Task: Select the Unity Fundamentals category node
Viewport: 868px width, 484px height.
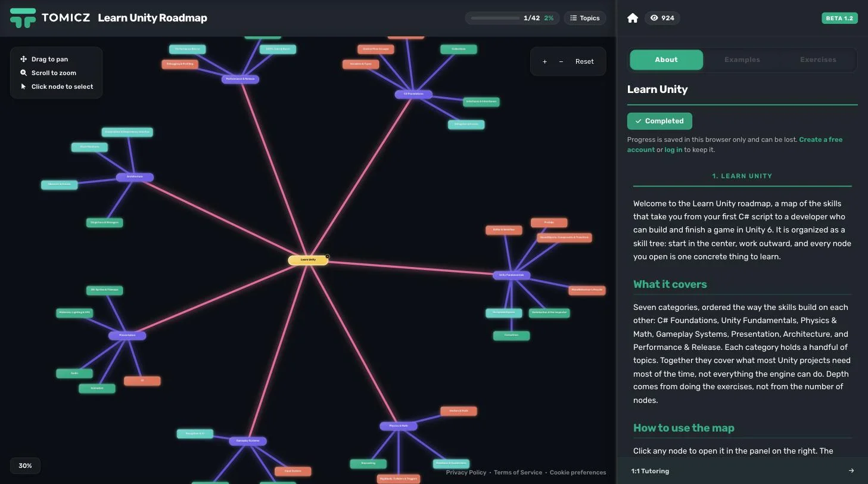Action: pyautogui.click(x=511, y=275)
